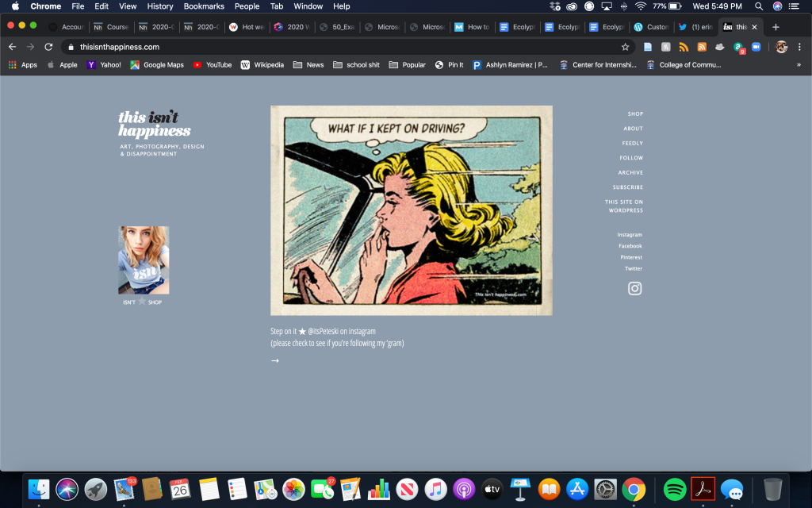This screenshot has height=508, width=812.
Task: Open the Bookmarks menu in the menu bar
Action: (204, 6)
